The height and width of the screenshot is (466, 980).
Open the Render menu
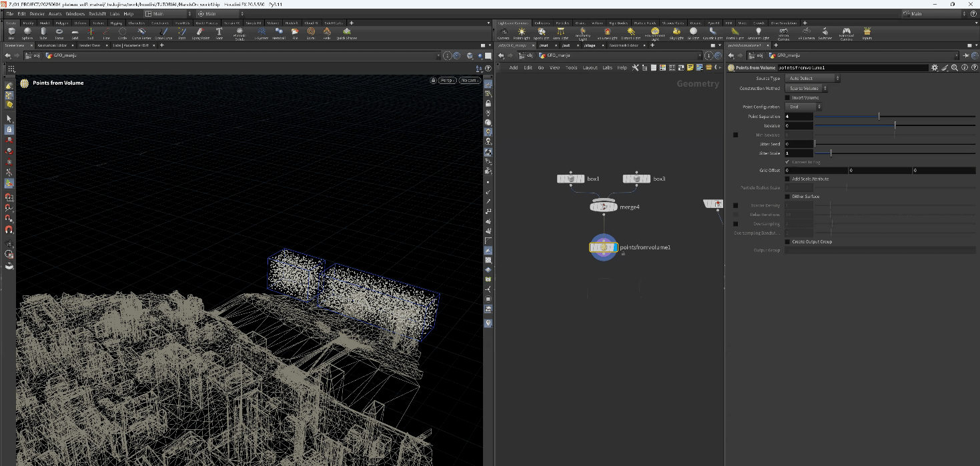pos(37,13)
